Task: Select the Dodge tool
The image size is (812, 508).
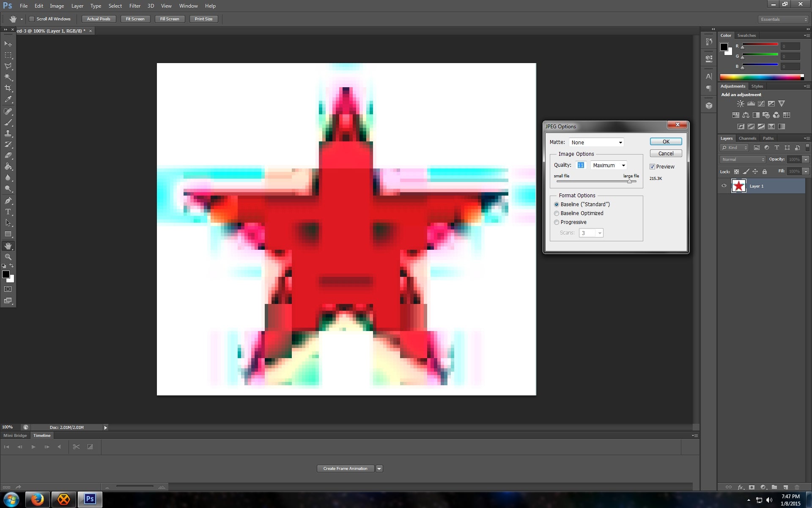Action: pyautogui.click(x=8, y=188)
